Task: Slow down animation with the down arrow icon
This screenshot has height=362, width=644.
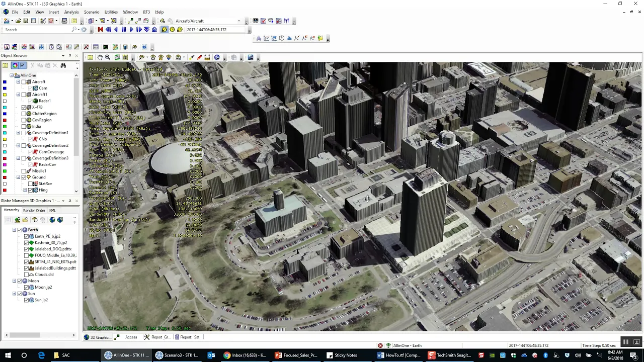Action: 147,30
